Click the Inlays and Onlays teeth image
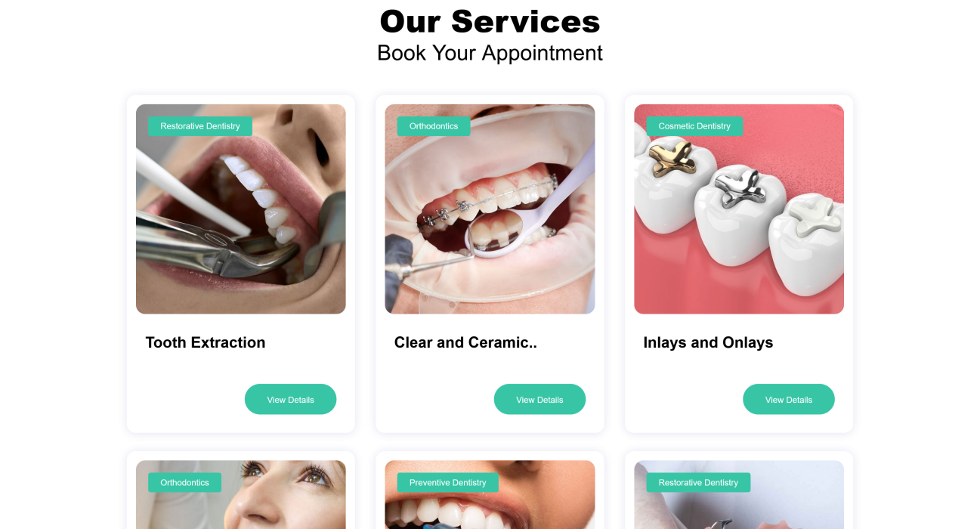This screenshot has height=529, width=980. pos(738,209)
